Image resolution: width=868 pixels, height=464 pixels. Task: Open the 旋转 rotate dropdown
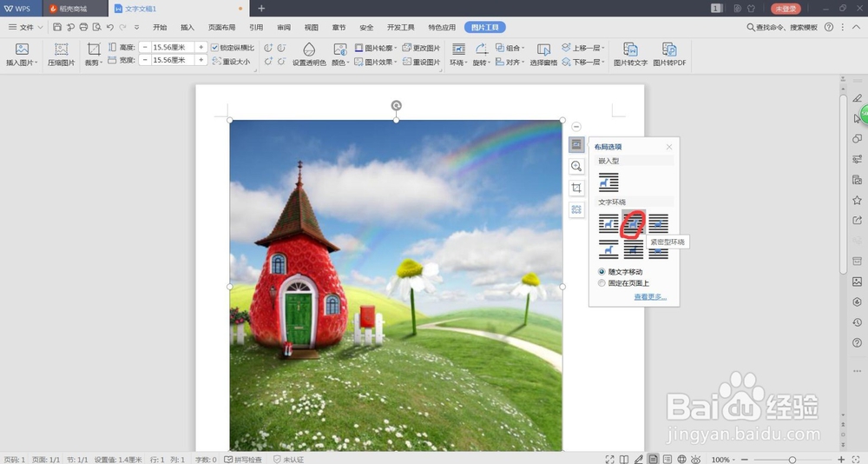pyautogui.click(x=482, y=63)
